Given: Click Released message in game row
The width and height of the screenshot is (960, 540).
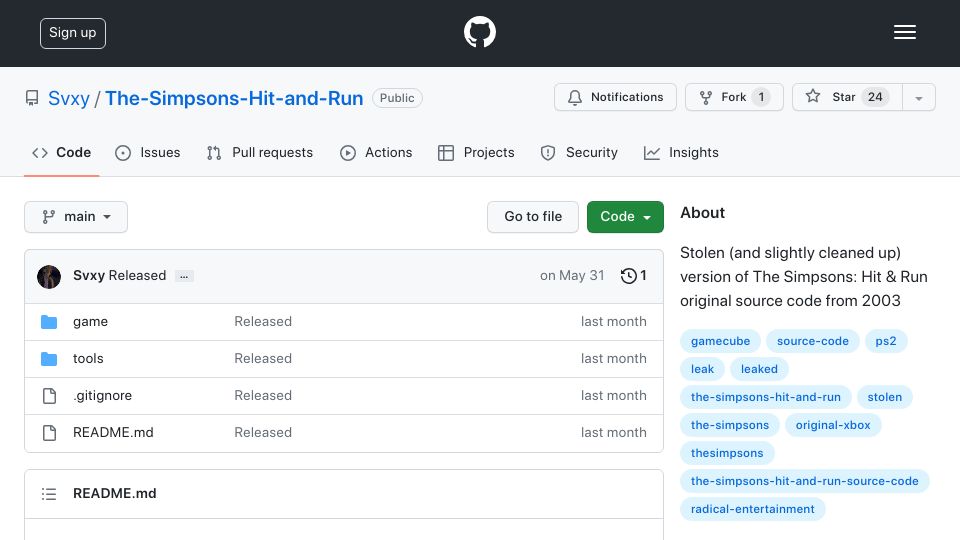Looking at the screenshot, I should pyautogui.click(x=263, y=321).
